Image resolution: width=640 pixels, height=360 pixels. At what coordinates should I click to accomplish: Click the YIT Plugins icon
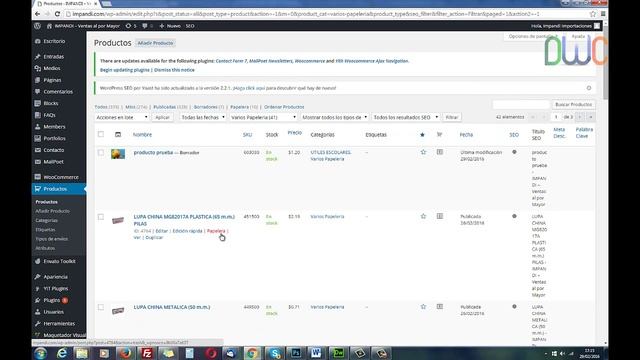(x=38, y=289)
